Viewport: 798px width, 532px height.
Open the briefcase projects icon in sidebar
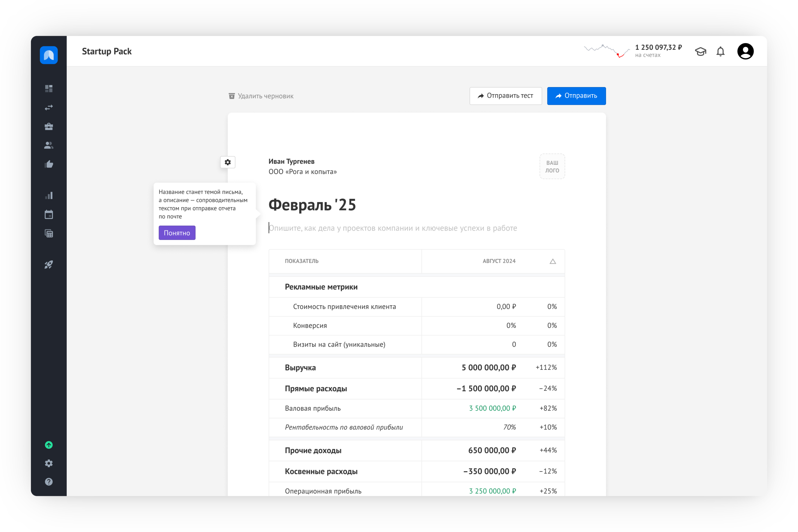(x=49, y=127)
